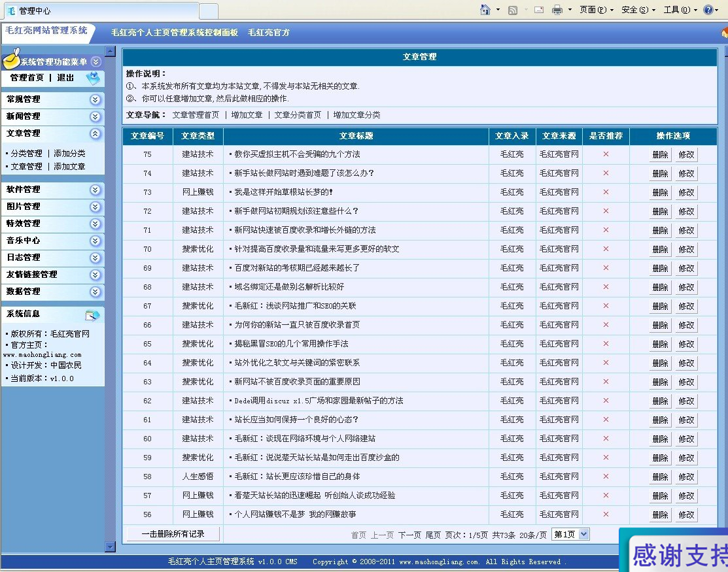Click 毛红亮个人主页管理系统控制面板 header link
Viewport: 728px width, 572px height.
[x=175, y=33]
